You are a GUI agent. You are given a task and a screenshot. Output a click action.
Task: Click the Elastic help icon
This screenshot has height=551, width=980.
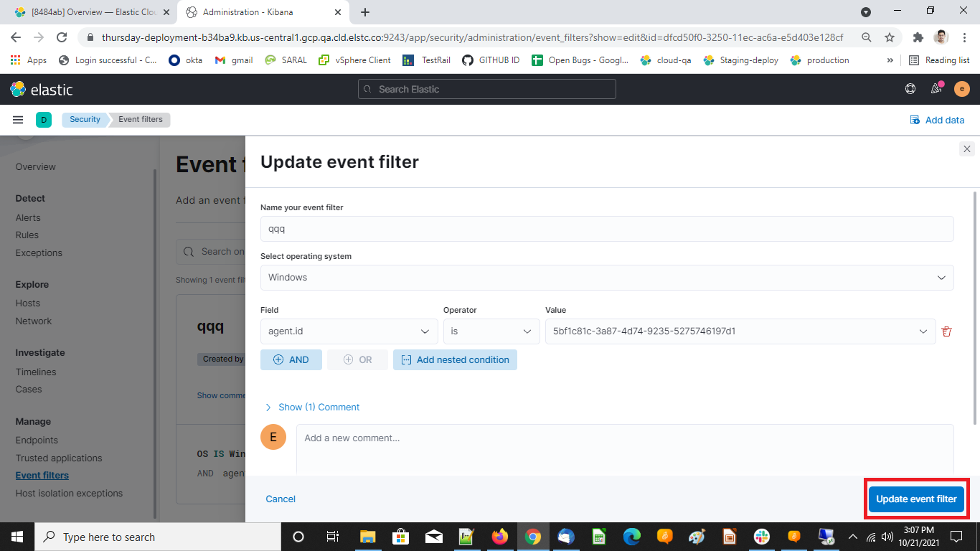[910, 88]
